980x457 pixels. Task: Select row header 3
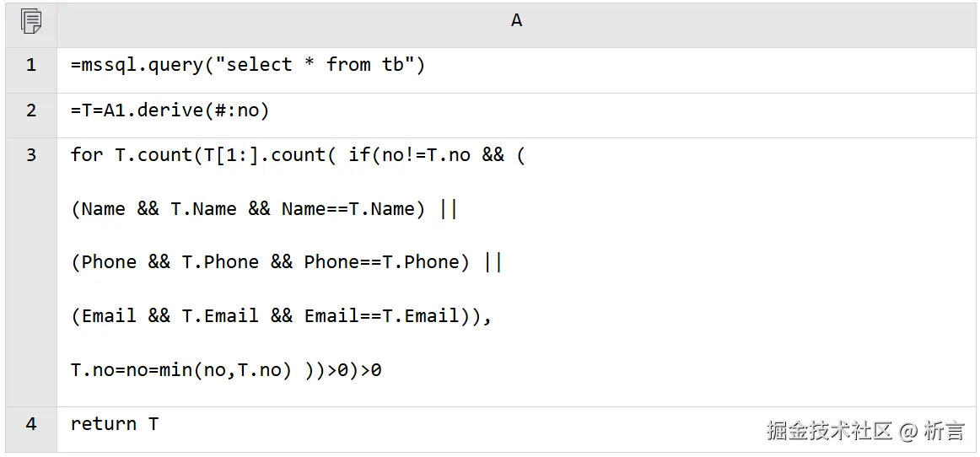[x=31, y=155]
